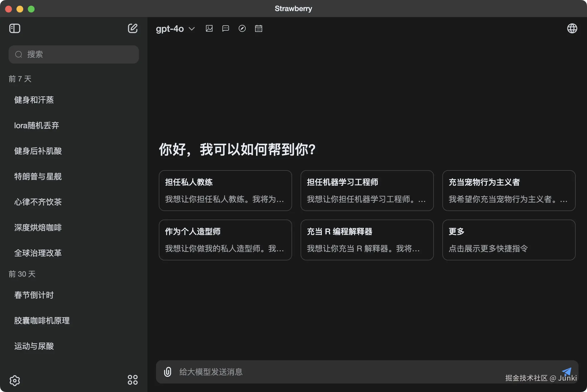Open the 健身和汗蒸 conversation
Image resolution: width=587 pixels, height=392 pixels.
[34, 100]
